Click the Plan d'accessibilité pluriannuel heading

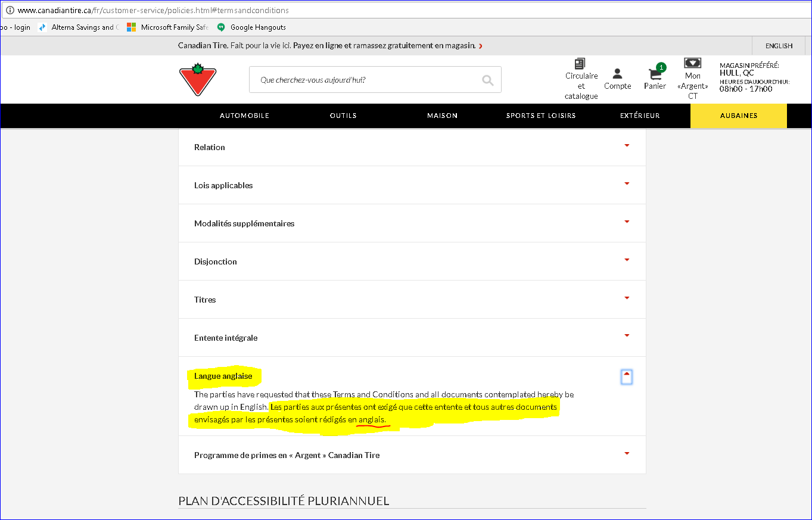tap(284, 501)
